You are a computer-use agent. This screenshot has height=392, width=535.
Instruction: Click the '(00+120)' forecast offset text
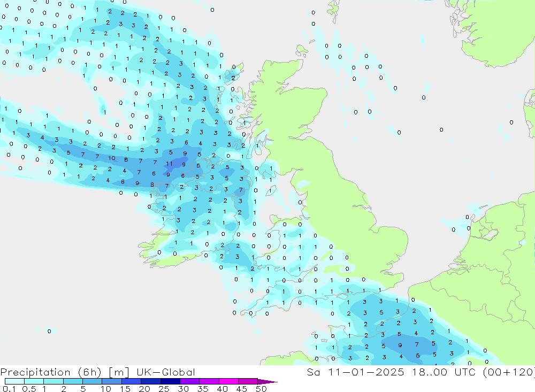click(508, 372)
